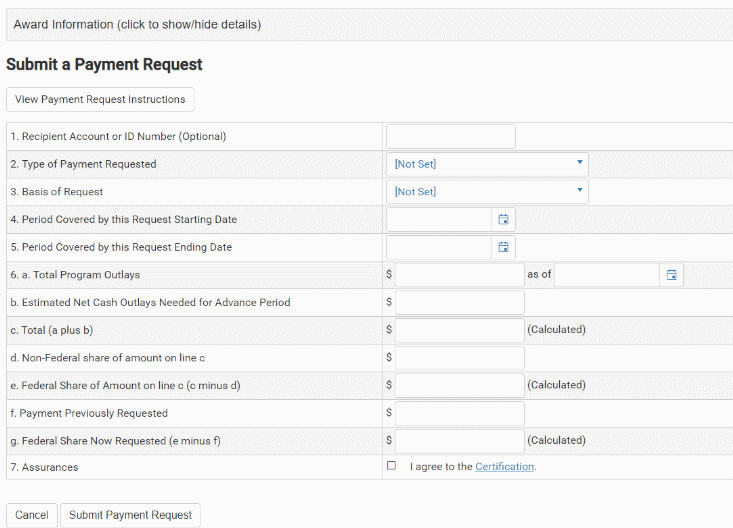Select Estimated Net Cash Outlays amount field
The width and height of the screenshot is (733, 528).
(459, 302)
